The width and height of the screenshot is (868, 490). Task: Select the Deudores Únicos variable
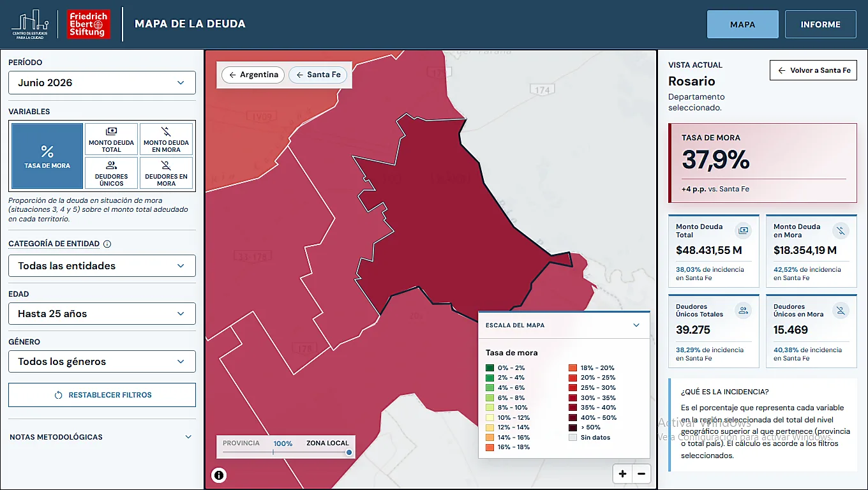click(112, 173)
